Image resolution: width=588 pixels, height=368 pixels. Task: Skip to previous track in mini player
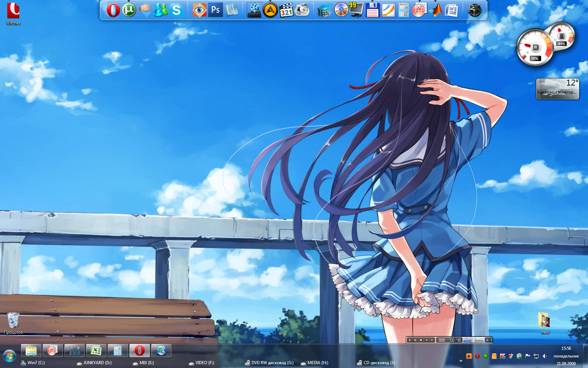(426, 340)
